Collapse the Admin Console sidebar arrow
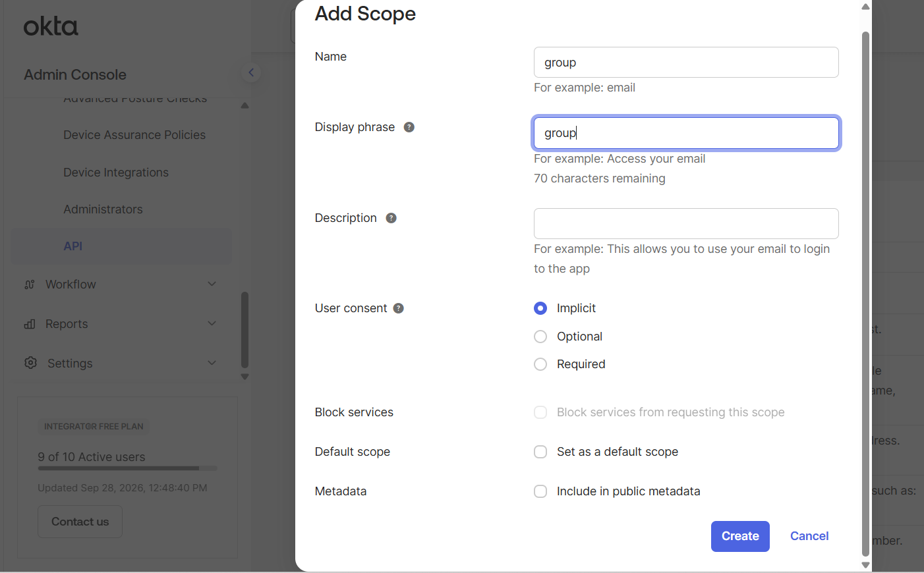Viewport: 924px width, 573px height. [251, 72]
